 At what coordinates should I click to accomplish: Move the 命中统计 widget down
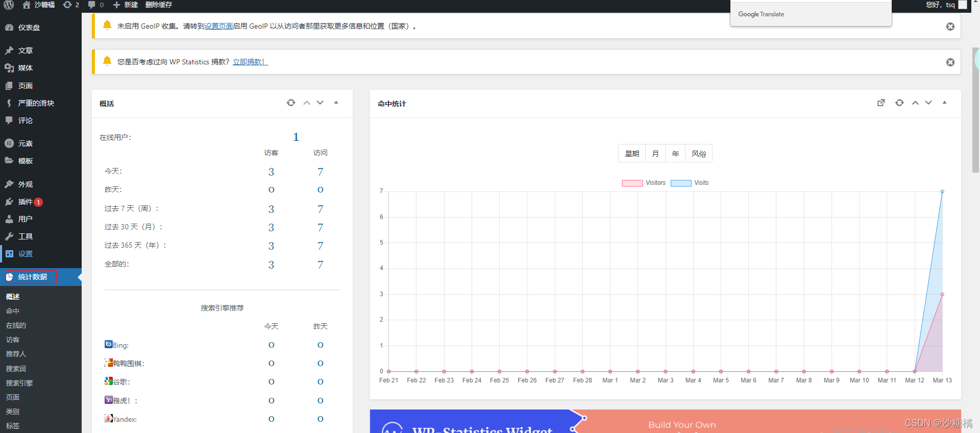pos(928,103)
